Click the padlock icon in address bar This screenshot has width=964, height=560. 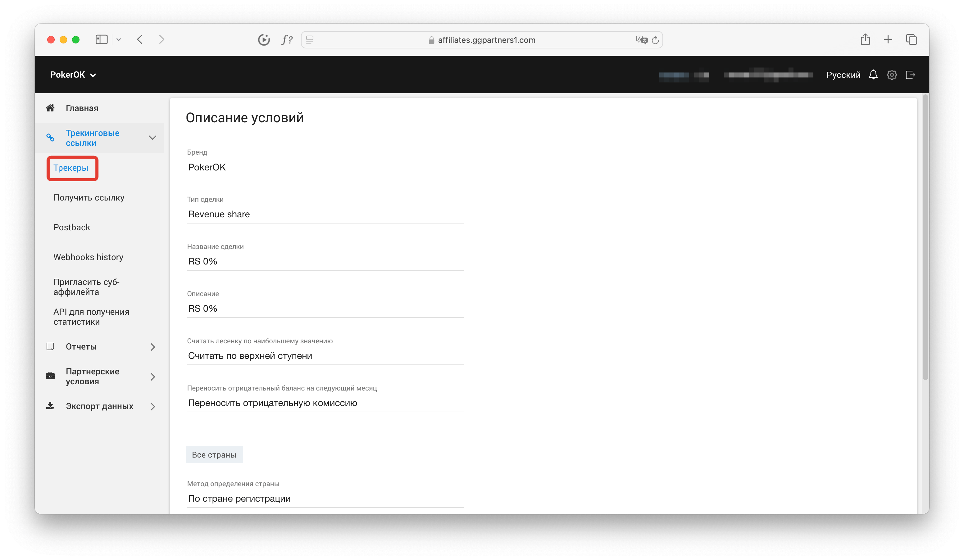[431, 40]
